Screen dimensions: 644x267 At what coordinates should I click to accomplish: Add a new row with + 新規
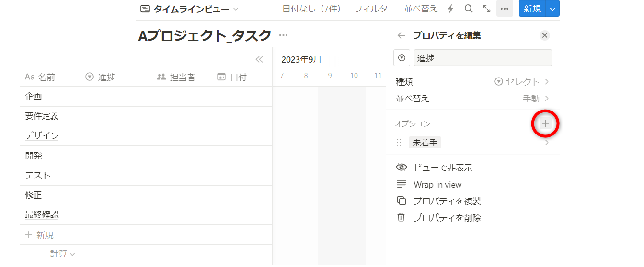click(x=39, y=235)
